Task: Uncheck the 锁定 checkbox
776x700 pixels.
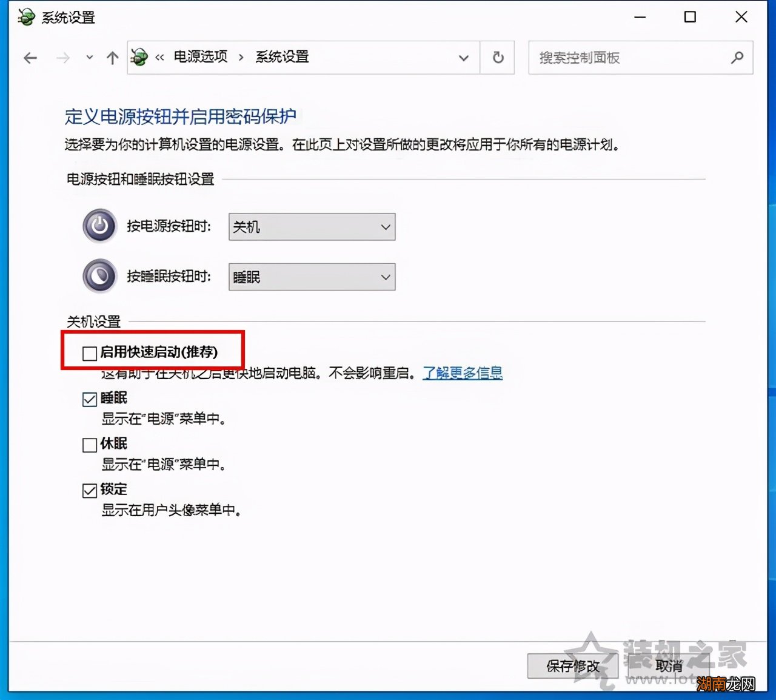Action: click(89, 490)
